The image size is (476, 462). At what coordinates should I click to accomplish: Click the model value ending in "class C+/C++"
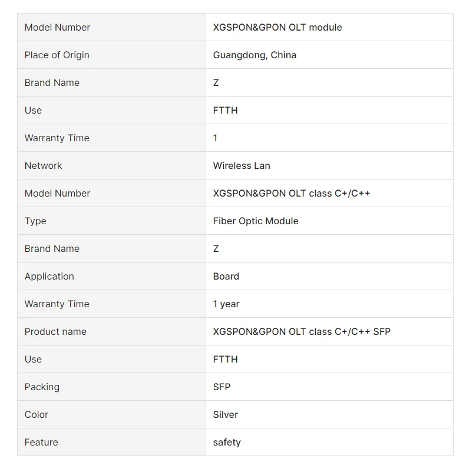point(292,193)
